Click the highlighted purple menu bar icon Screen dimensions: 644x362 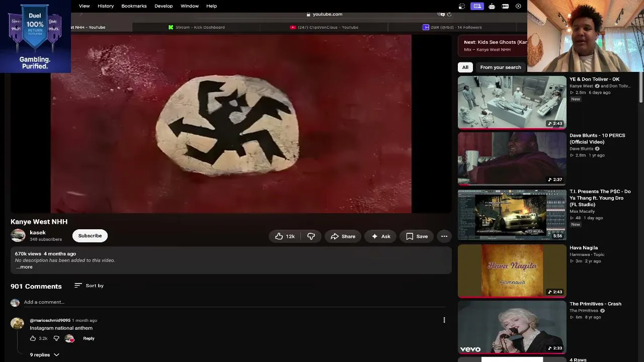click(477, 6)
